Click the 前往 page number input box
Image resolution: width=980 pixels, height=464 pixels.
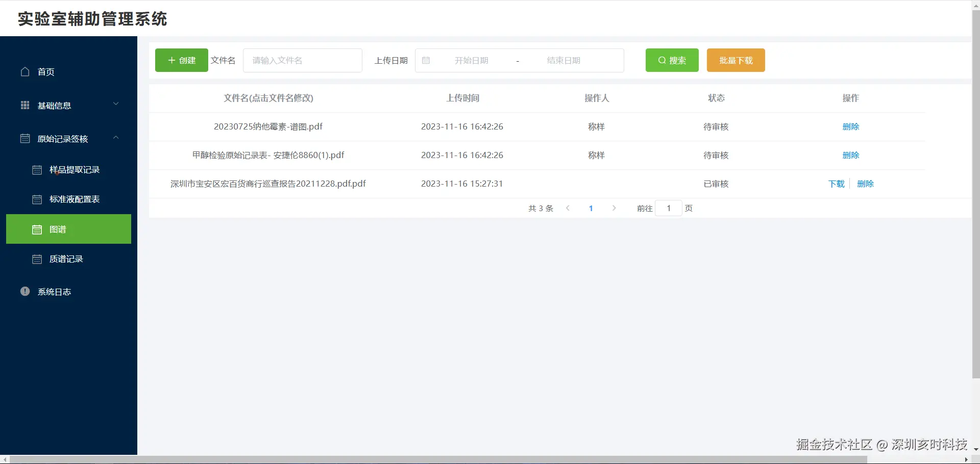point(669,208)
